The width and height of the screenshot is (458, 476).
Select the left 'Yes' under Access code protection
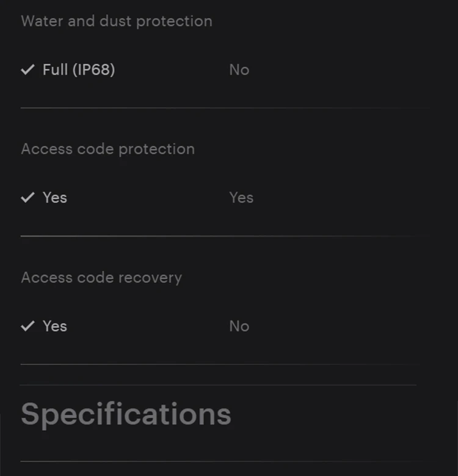55,198
